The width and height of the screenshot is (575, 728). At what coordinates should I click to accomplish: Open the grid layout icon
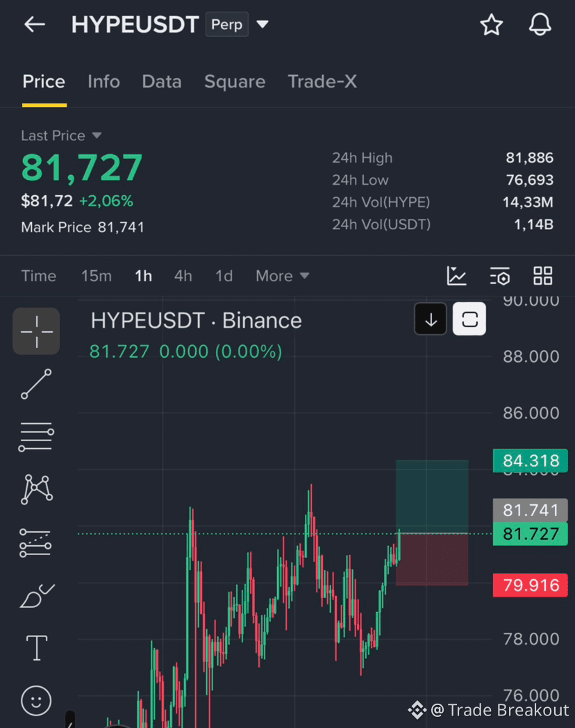click(543, 276)
